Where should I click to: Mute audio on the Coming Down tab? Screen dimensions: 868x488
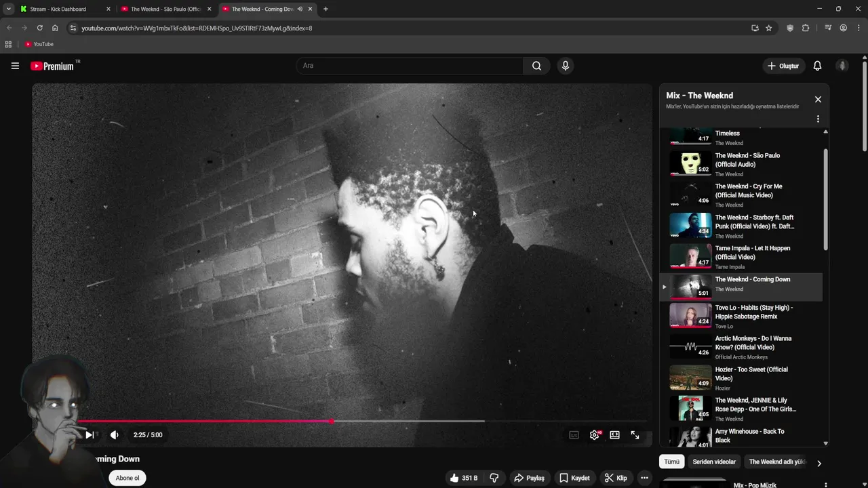coord(300,9)
